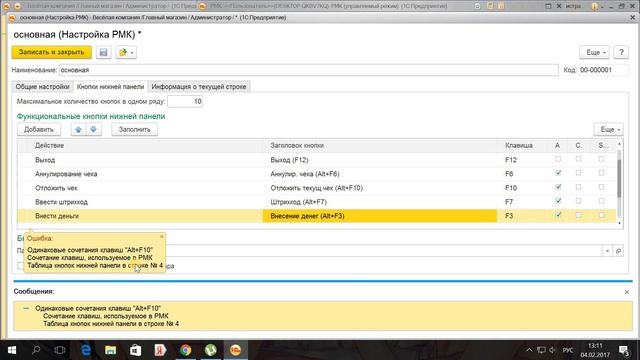640x360 pixels.
Task: Click Записать и закрыть button
Action: pyautogui.click(x=51, y=52)
